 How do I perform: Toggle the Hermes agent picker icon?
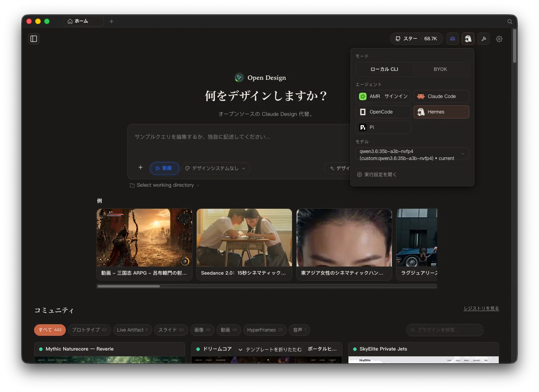[x=468, y=39]
